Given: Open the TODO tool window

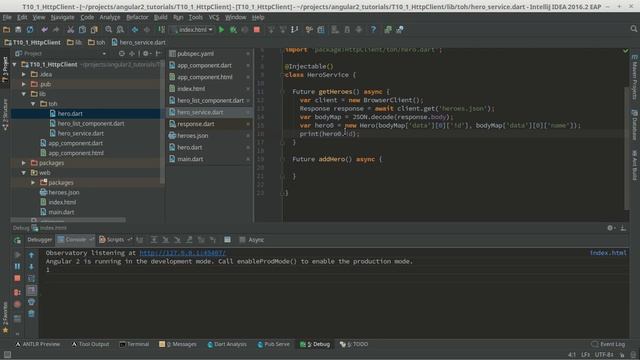Looking at the screenshot, I should coord(354,344).
